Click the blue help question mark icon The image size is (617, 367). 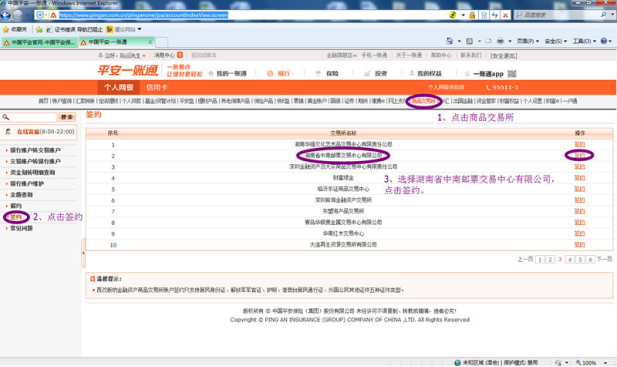click(604, 41)
